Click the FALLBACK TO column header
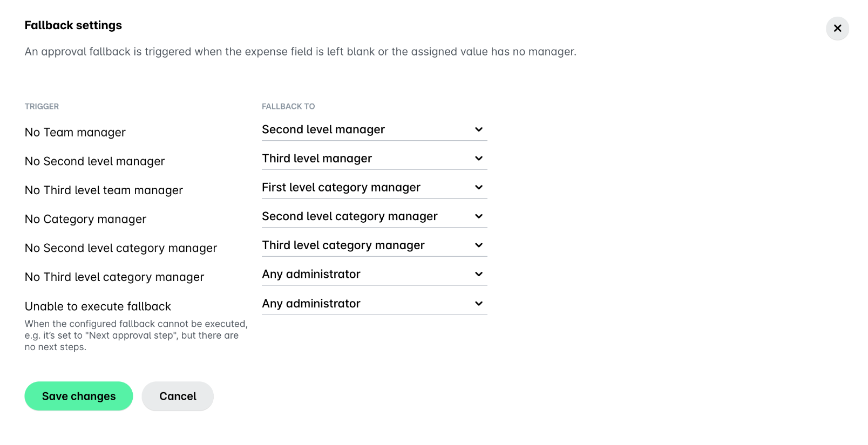The image size is (868, 445). (288, 106)
